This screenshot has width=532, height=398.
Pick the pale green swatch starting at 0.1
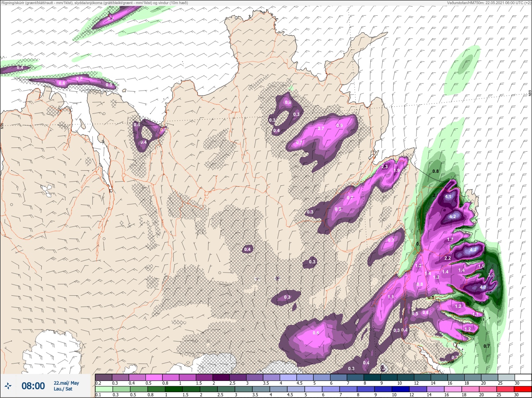point(103,389)
